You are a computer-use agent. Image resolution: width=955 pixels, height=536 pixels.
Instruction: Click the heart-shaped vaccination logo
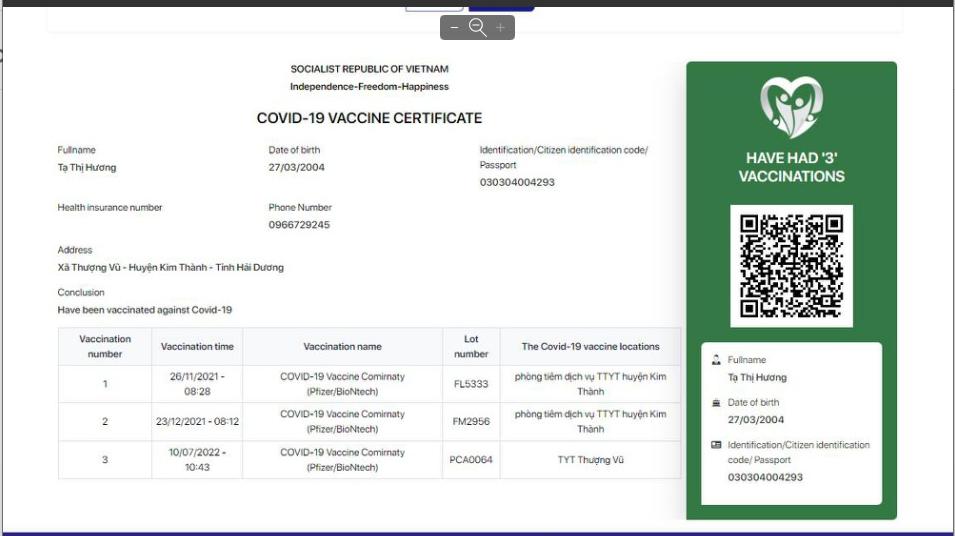coord(791,107)
